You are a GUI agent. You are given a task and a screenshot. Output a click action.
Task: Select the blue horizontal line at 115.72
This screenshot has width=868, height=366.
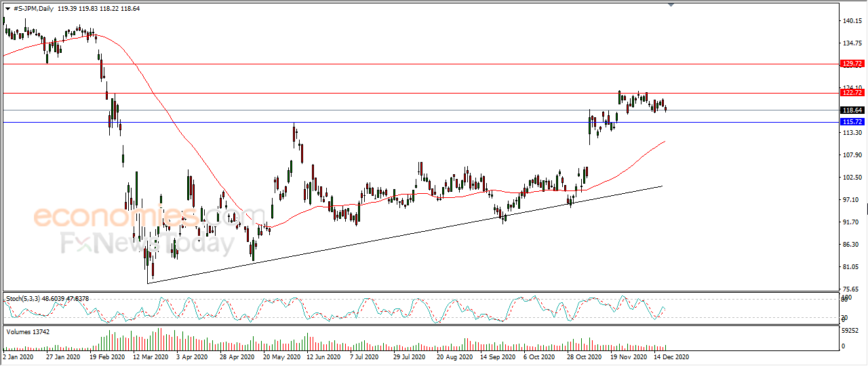[420, 122]
